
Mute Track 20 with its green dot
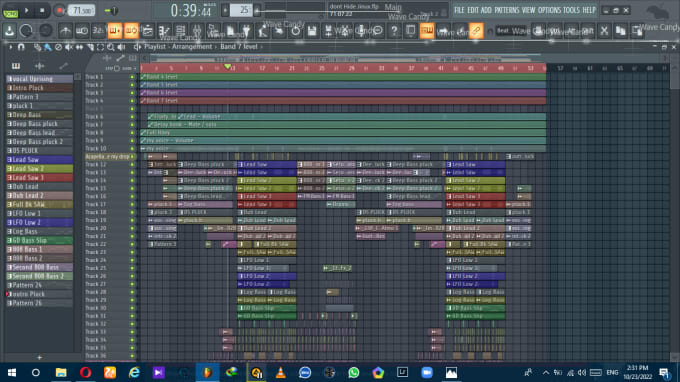132,228
